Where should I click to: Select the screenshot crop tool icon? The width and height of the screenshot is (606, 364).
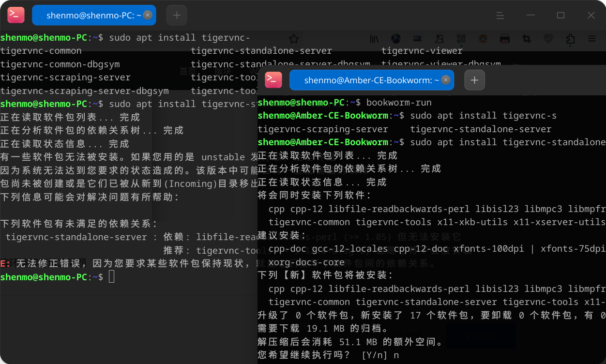[526, 39]
